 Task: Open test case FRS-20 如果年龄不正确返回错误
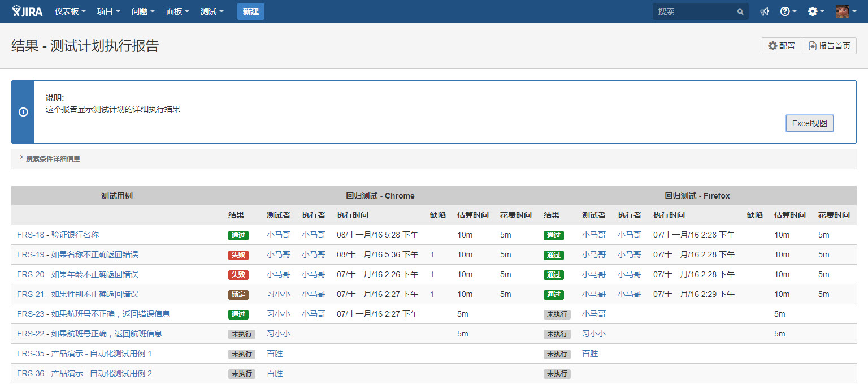[x=77, y=274]
